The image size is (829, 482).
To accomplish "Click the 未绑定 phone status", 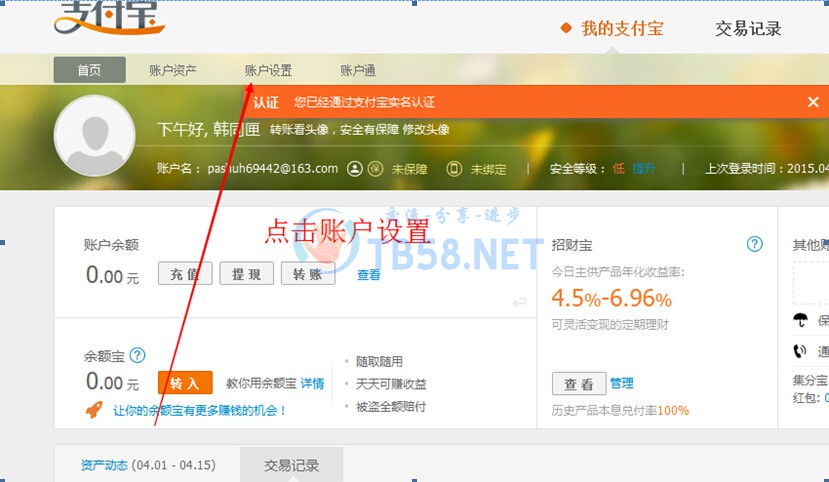I will coord(488,169).
